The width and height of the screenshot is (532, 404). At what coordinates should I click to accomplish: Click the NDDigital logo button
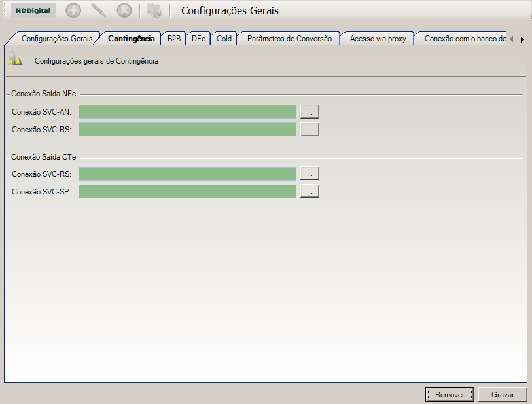click(x=33, y=10)
